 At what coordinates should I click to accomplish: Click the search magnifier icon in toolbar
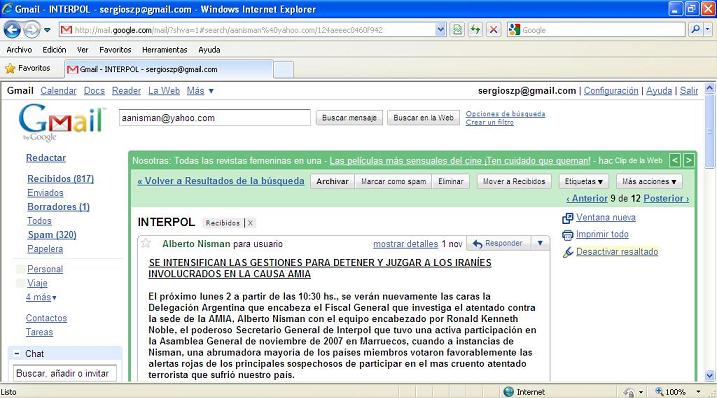[x=696, y=30]
